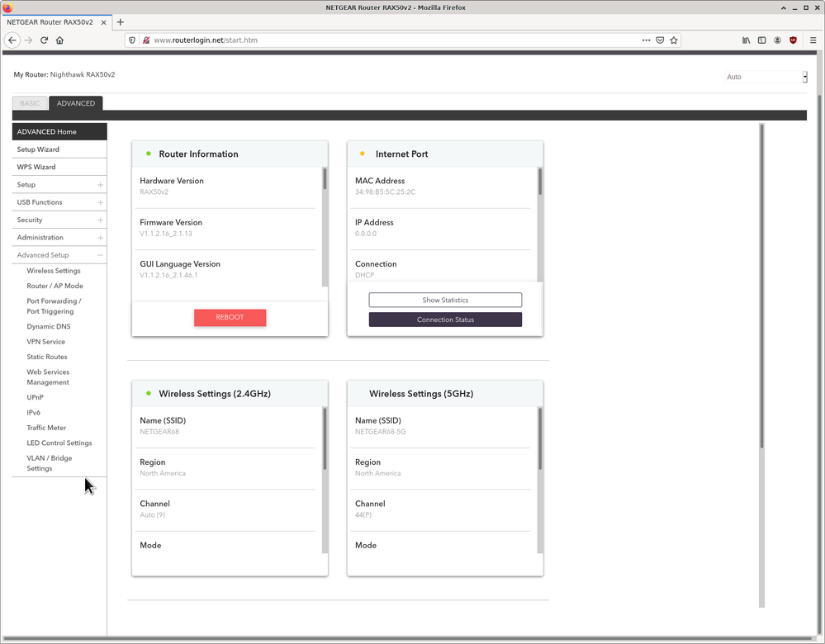Switch to the BASIC tab
The width and height of the screenshot is (825, 644).
click(x=30, y=103)
